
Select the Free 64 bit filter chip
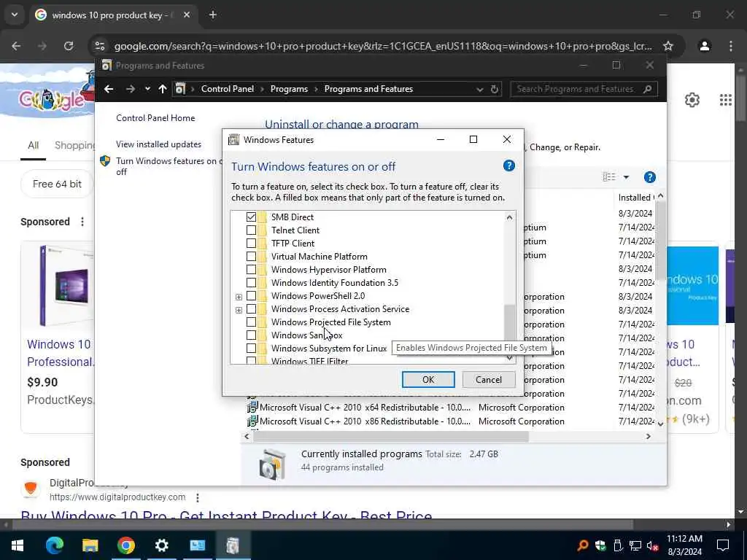click(x=57, y=184)
